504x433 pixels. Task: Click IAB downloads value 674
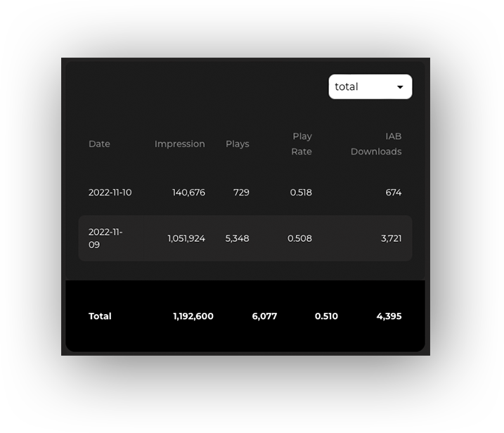pyautogui.click(x=394, y=193)
